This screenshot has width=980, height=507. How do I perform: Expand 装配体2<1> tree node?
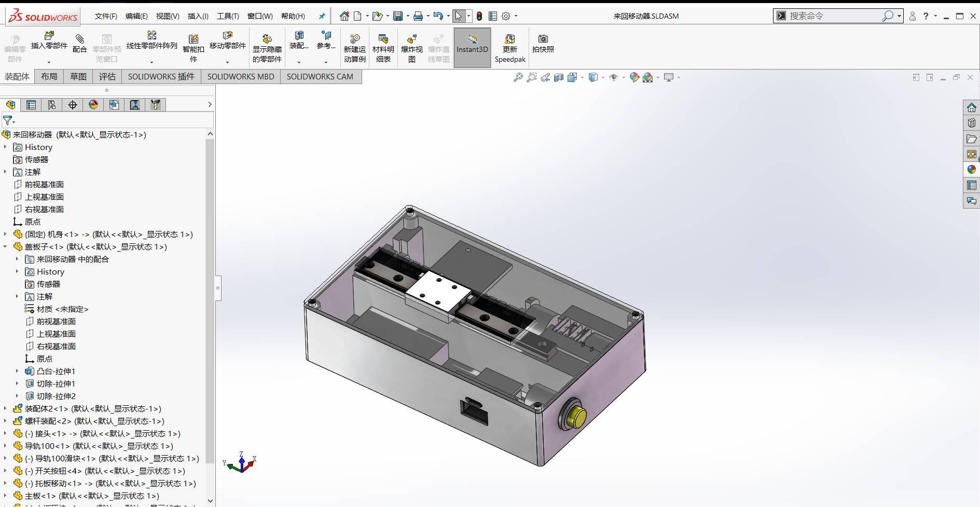[5, 408]
